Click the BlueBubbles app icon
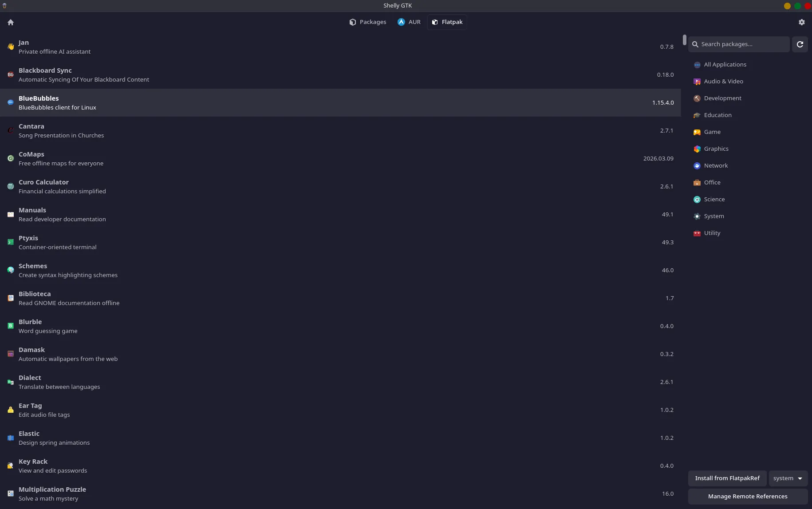The height and width of the screenshot is (509, 812). tap(11, 102)
